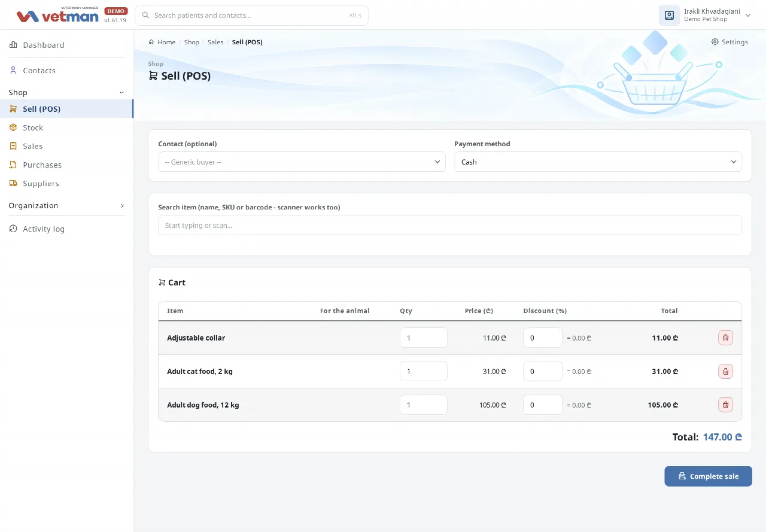The height and width of the screenshot is (532, 766).
Task: Go to Sales breadcrumb link
Action: 215,42
